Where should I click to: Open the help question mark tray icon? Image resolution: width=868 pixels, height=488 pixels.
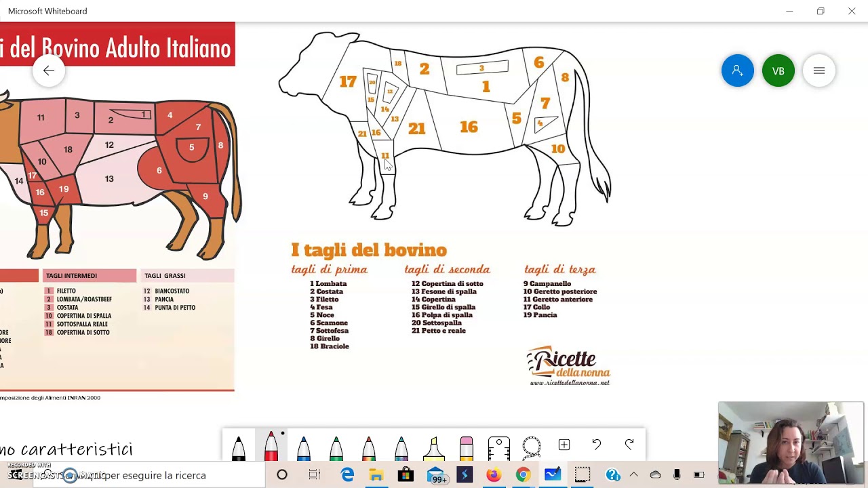point(613,475)
